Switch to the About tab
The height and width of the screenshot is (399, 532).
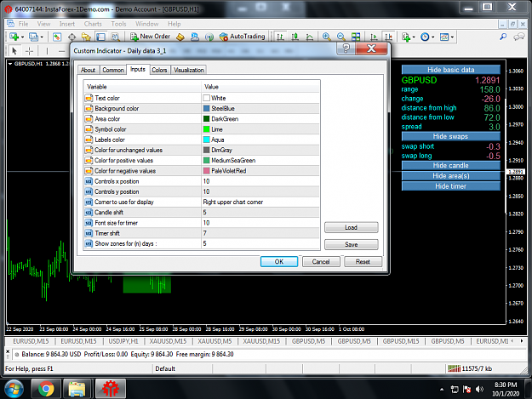click(x=89, y=70)
